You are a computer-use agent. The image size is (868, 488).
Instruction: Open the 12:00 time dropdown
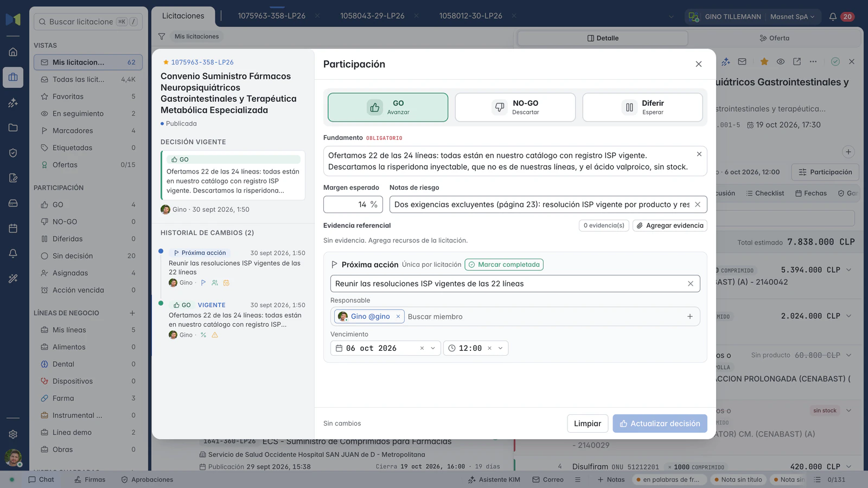pos(500,348)
